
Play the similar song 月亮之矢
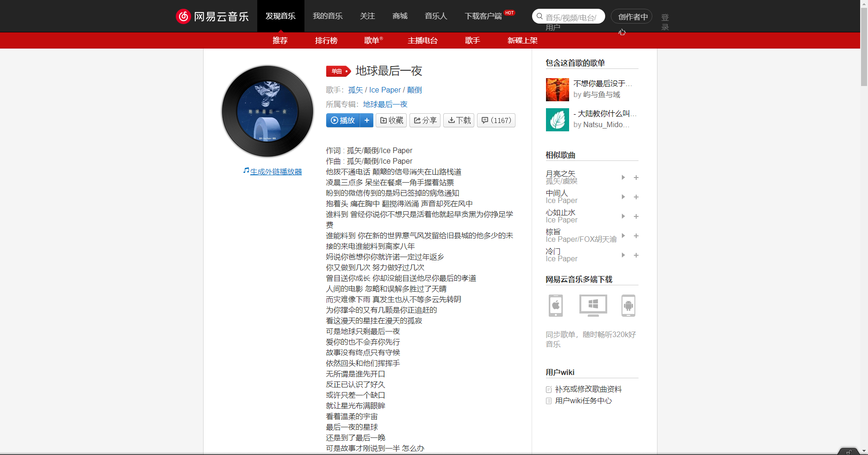[x=623, y=177]
